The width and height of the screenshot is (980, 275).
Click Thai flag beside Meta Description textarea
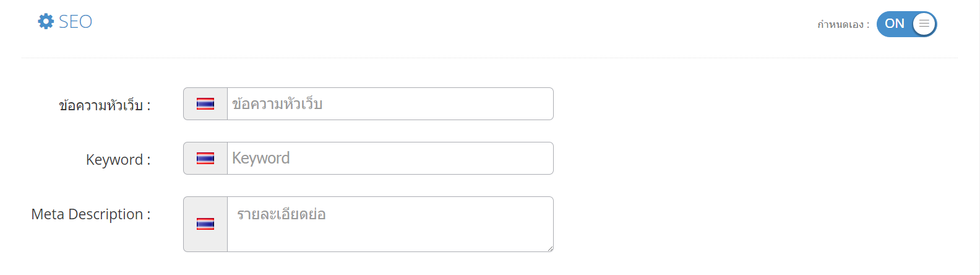[205, 224]
